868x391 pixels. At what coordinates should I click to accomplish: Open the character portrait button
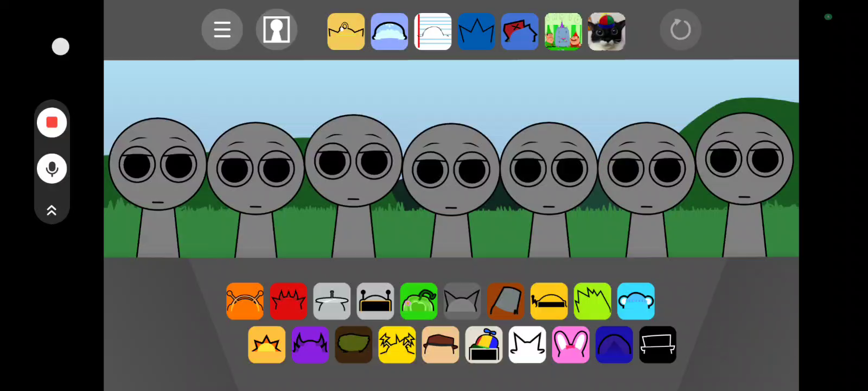coord(276,30)
